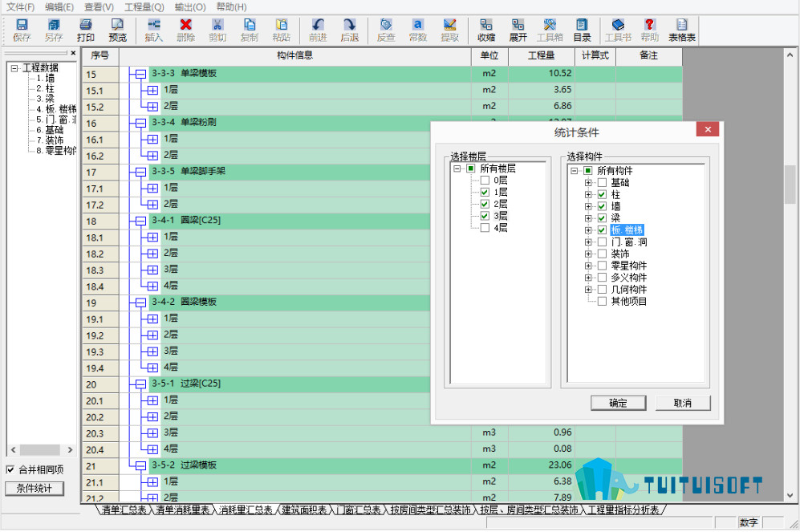This screenshot has width=800, height=532.
Task: Click the 后退 back arrow icon
Action: coord(350,25)
